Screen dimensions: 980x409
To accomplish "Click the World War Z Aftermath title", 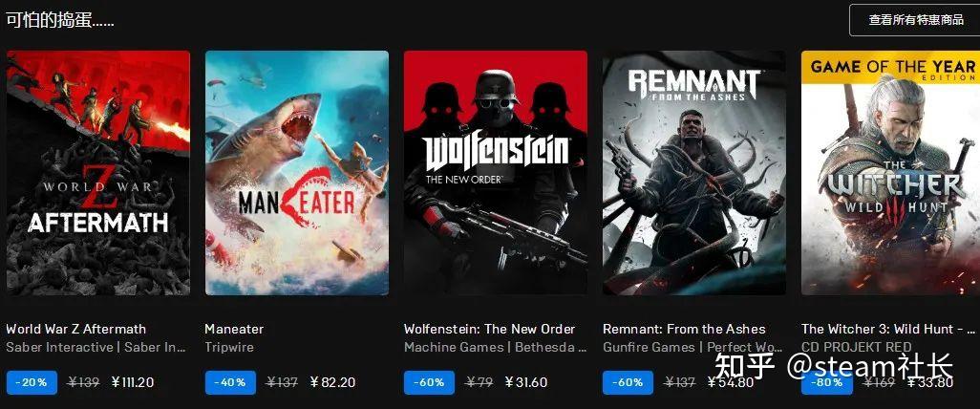I will (x=76, y=329).
